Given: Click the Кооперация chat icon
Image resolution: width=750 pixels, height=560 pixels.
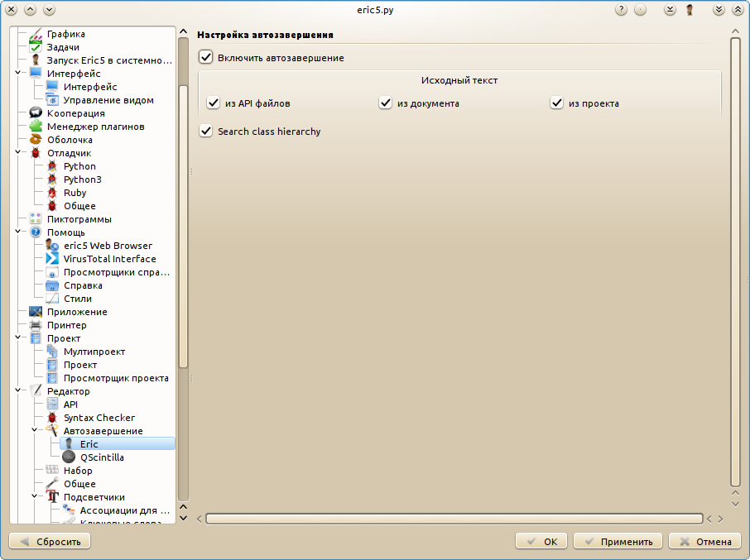Looking at the screenshot, I should [x=36, y=113].
